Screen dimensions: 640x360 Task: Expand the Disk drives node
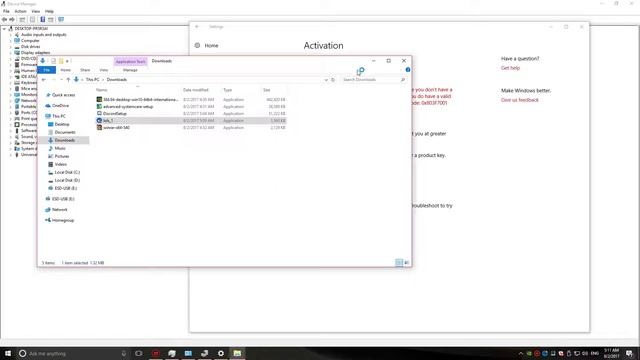point(11,47)
